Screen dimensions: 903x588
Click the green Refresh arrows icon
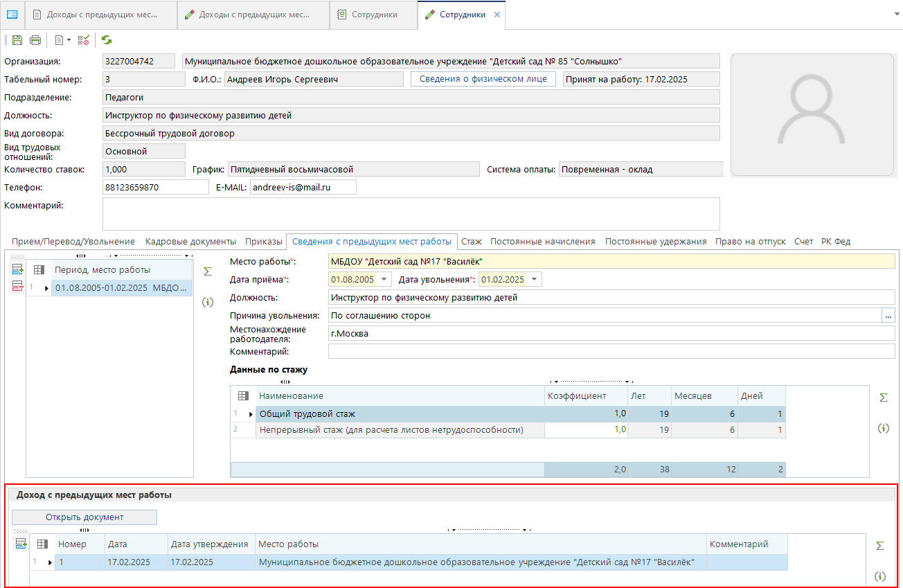click(x=107, y=40)
